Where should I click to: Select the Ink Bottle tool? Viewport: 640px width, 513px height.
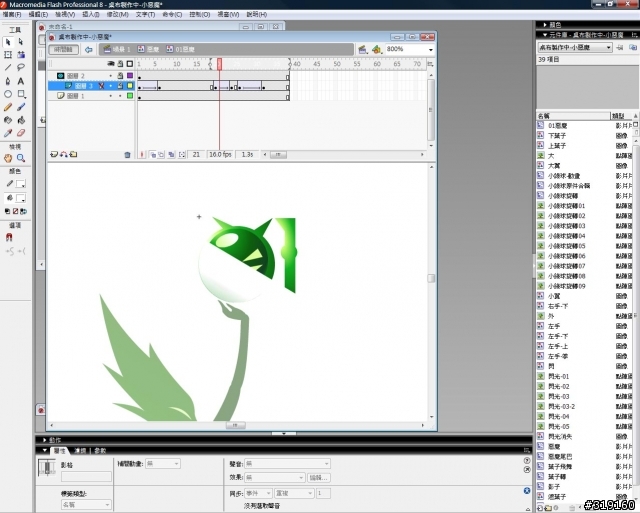pyautogui.click(x=8, y=120)
